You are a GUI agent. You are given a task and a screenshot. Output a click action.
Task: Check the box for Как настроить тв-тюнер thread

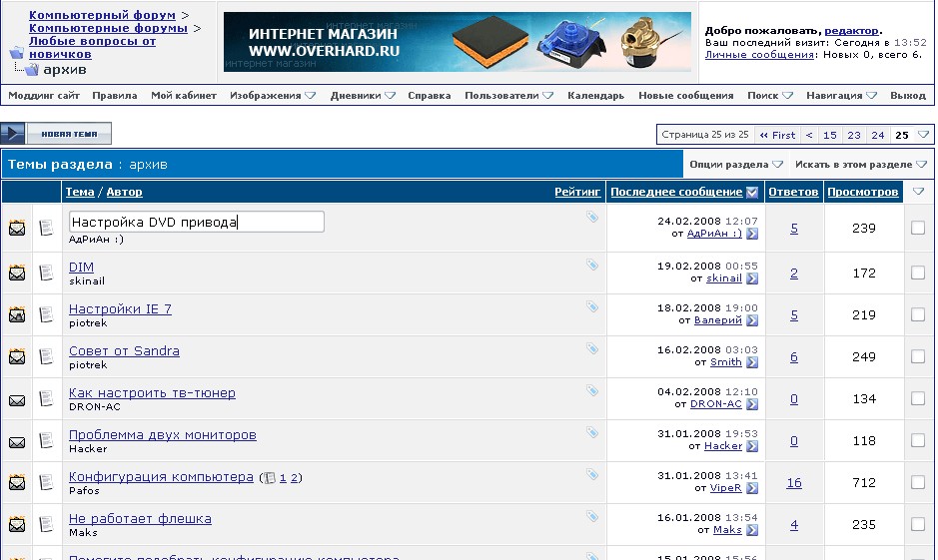coord(918,398)
